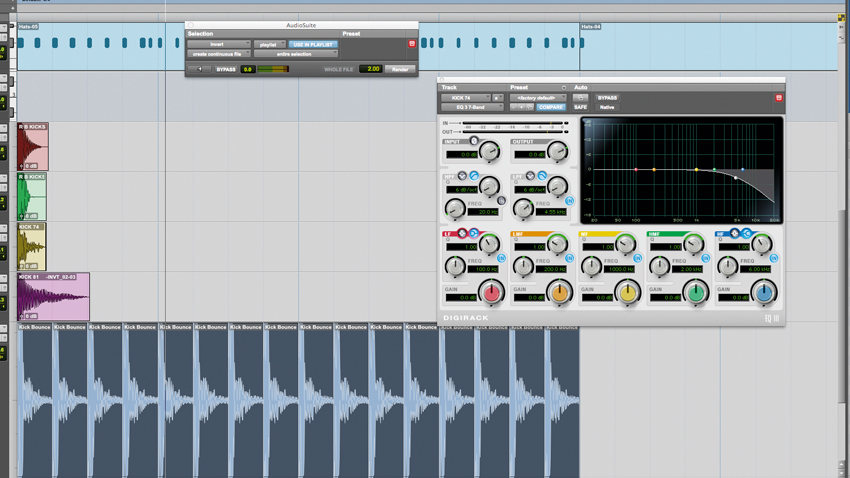Image resolution: width=850 pixels, height=478 pixels.
Task: Open the plugin automation enable icon
Action: pyautogui.click(x=580, y=98)
